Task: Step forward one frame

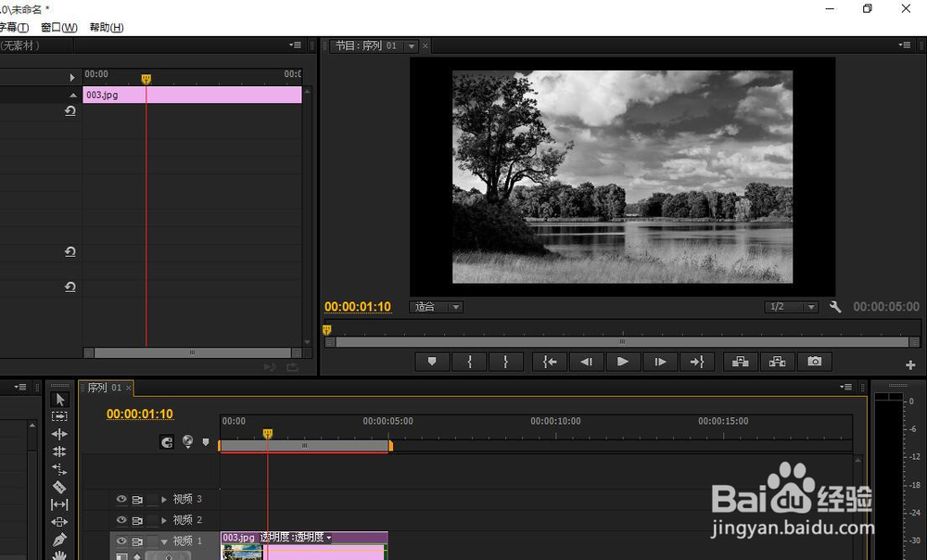Action: tap(660, 362)
